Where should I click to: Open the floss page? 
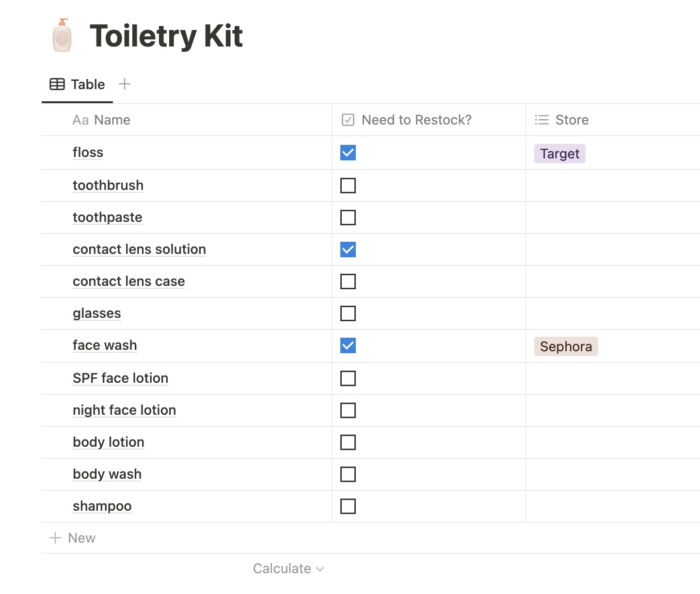coord(88,153)
